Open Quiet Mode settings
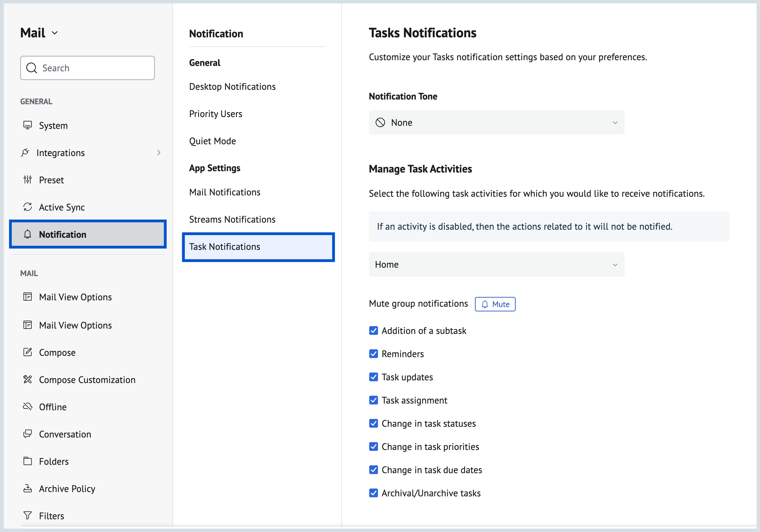The image size is (760, 532). click(x=212, y=141)
